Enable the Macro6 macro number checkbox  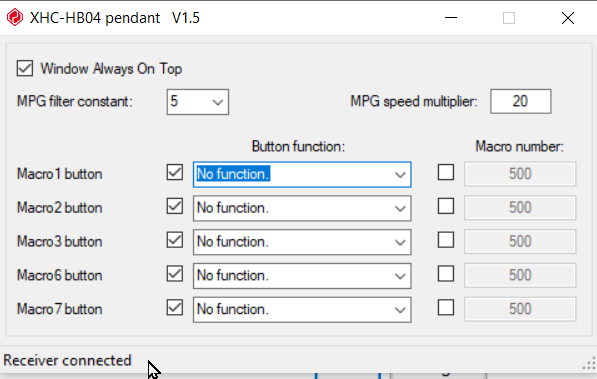coord(446,274)
